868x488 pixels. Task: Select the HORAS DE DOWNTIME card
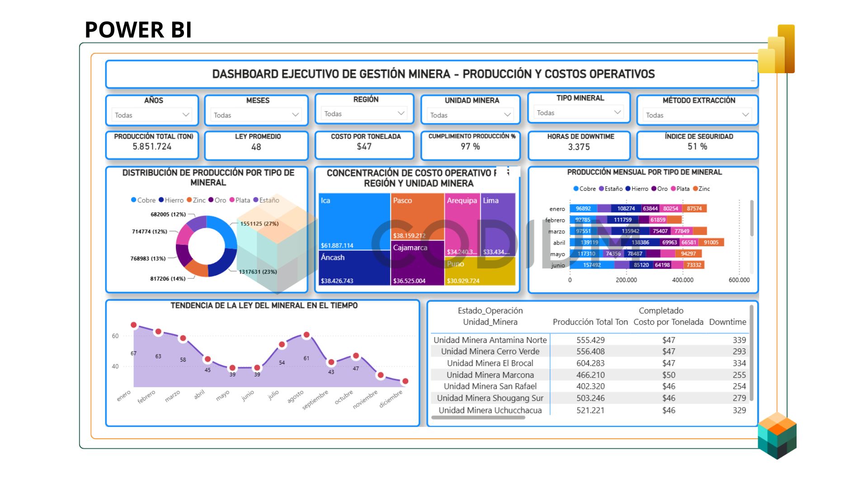[579, 145]
